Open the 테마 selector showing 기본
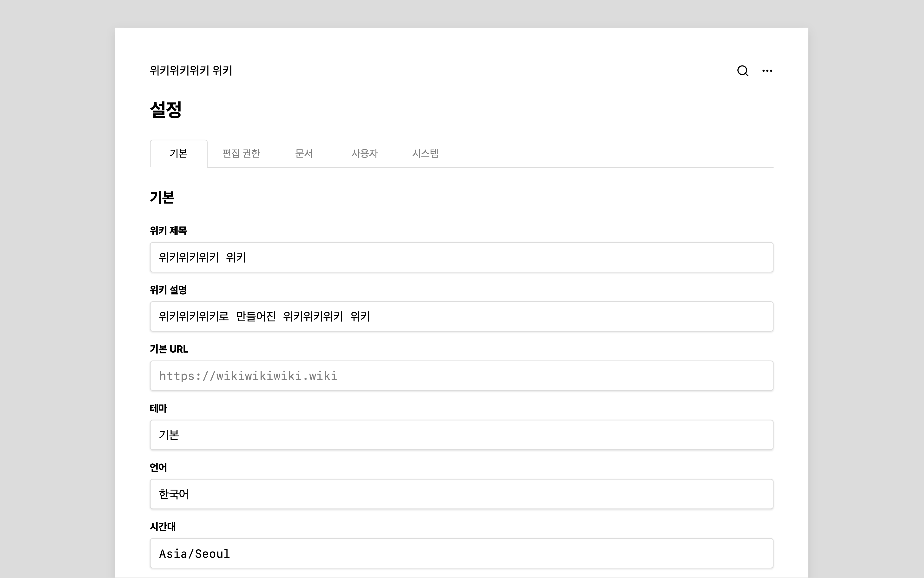Viewport: 924px width, 578px height. coord(461,435)
